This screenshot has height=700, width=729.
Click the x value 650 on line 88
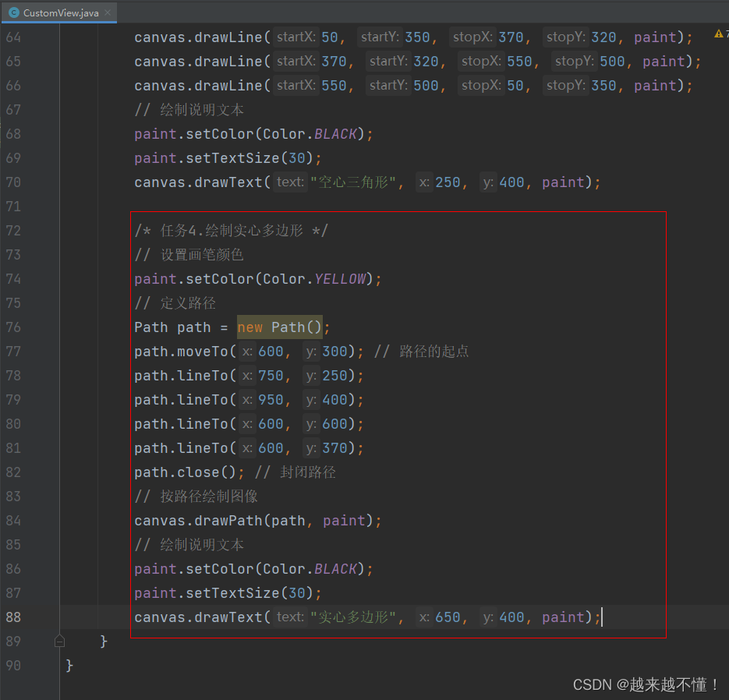pos(448,617)
